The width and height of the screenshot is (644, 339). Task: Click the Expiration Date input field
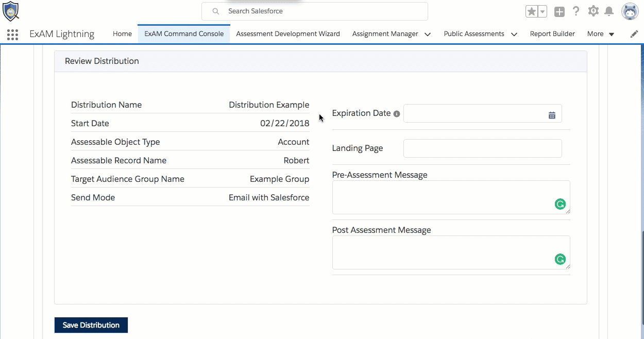click(483, 113)
